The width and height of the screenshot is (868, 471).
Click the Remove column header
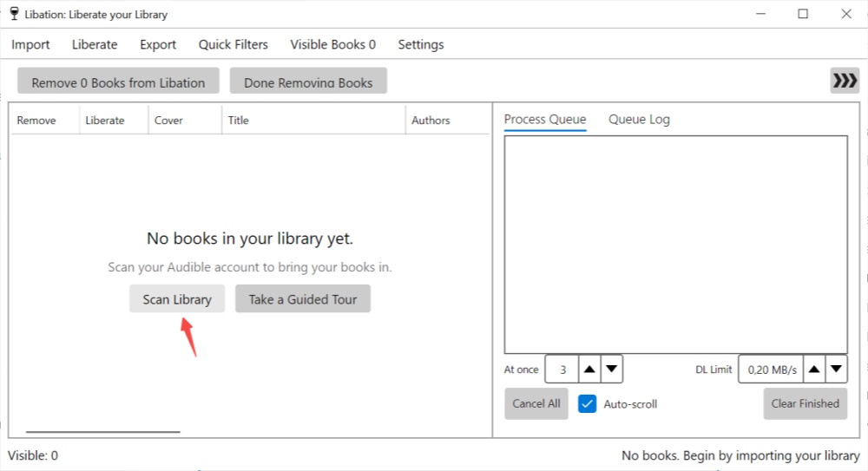pyautogui.click(x=45, y=120)
